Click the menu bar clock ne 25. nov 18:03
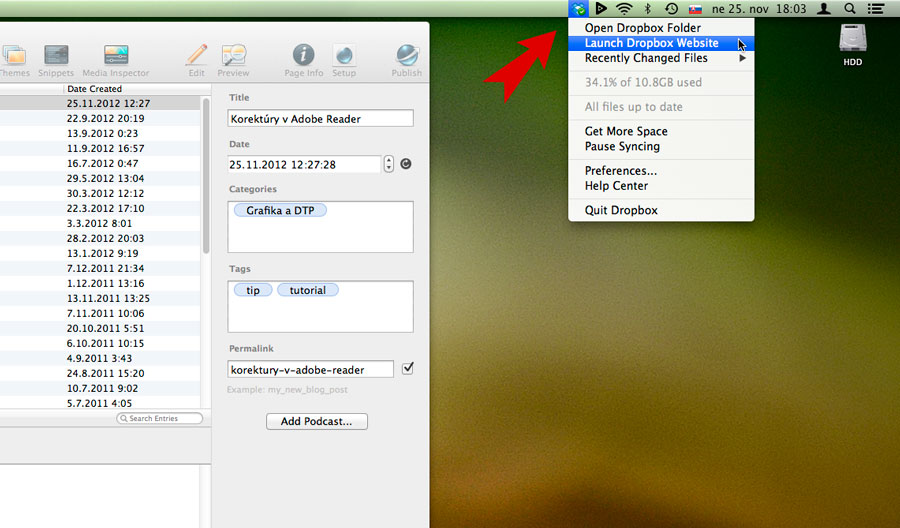The height and width of the screenshot is (528, 900). point(759,9)
